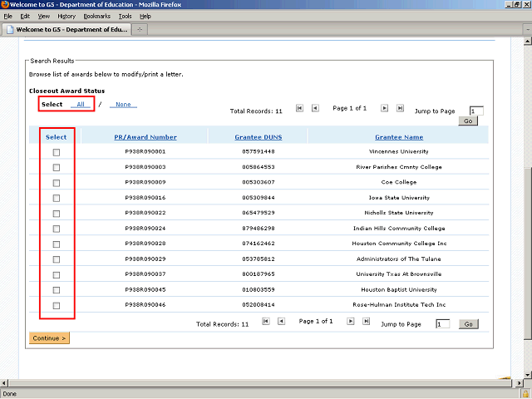532x399 pixels.
Task: Click the vertical scrollbar on the page
Action: coord(526,249)
